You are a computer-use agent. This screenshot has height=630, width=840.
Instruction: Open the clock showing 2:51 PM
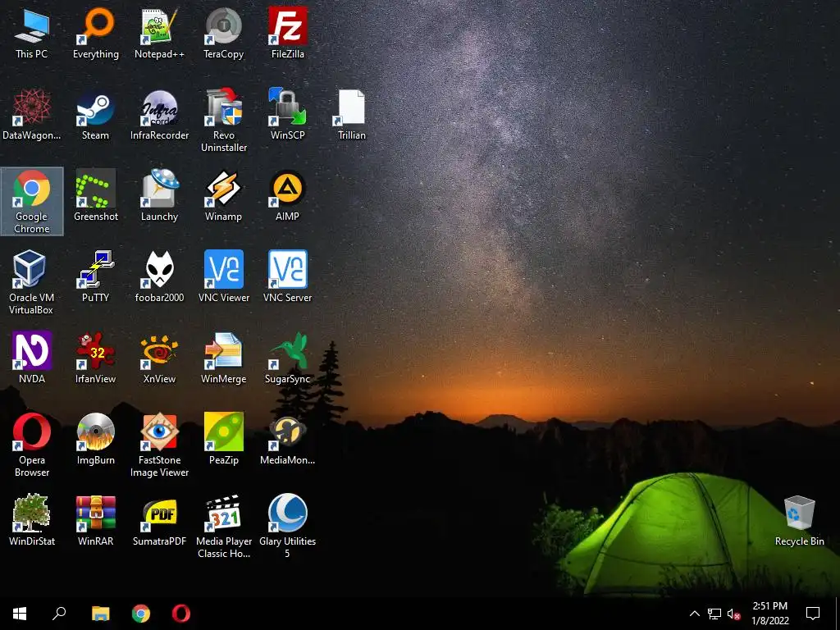[770, 614]
